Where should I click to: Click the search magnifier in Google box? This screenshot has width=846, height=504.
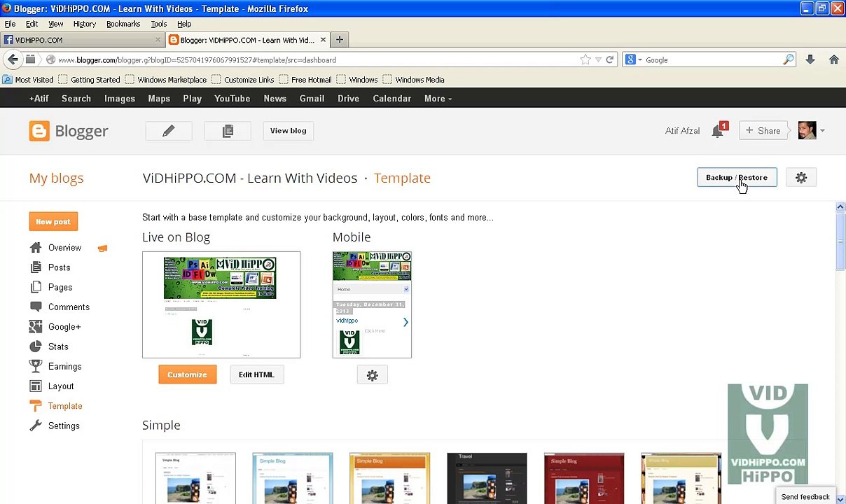point(789,60)
